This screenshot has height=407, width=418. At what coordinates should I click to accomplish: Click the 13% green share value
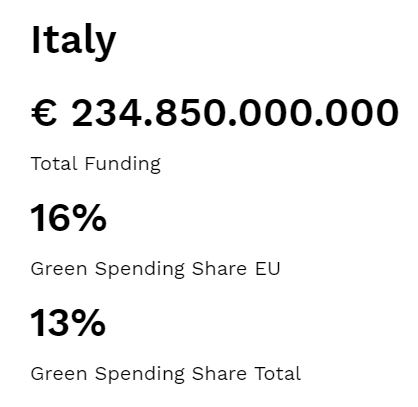click(68, 323)
